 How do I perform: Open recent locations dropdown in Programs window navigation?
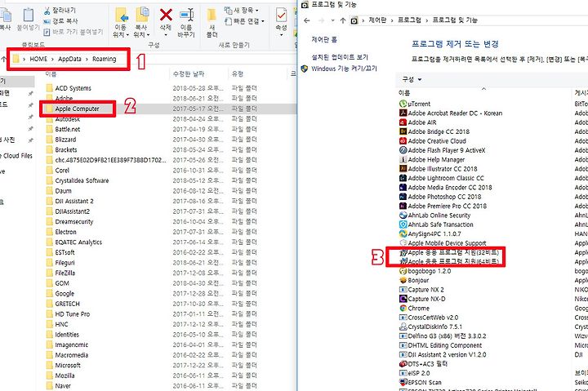tap(332, 20)
